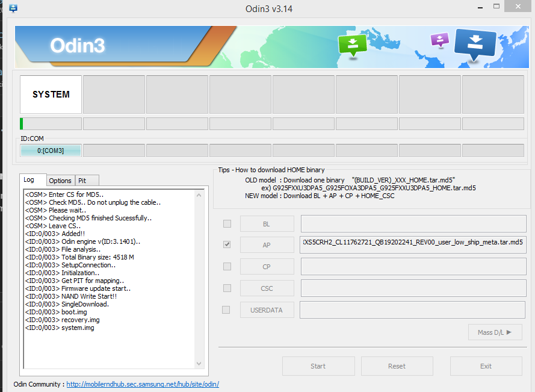Click the AP file button
Viewport: 535px width, 392px height.
coord(267,245)
